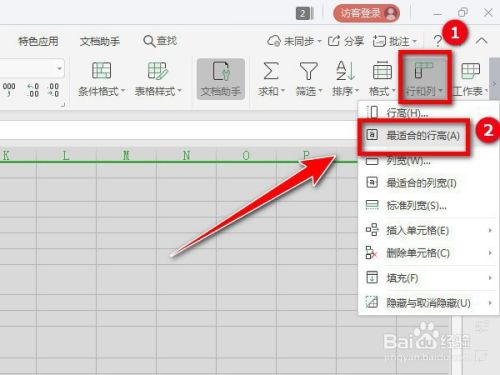Open the 行和列 rows and columns tool
The width and height of the screenshot is (500, 375).
pos(424,77)
